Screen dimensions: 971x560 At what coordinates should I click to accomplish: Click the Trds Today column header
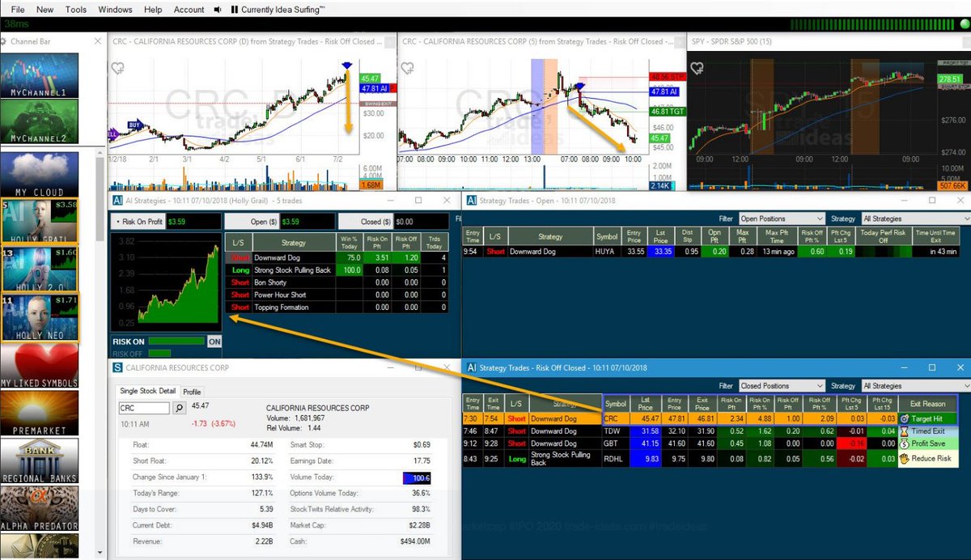tap(433, 243)
